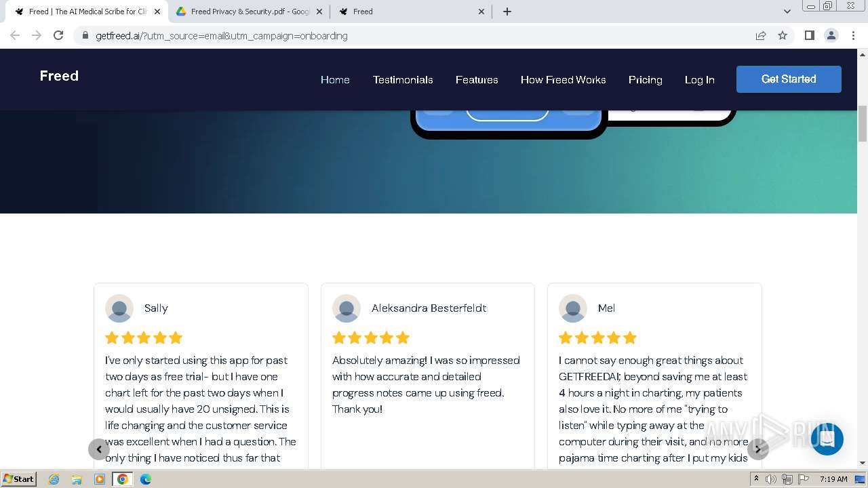View the Pricing page link
Screen dimensions: 868x488
(x=645, y=79)
